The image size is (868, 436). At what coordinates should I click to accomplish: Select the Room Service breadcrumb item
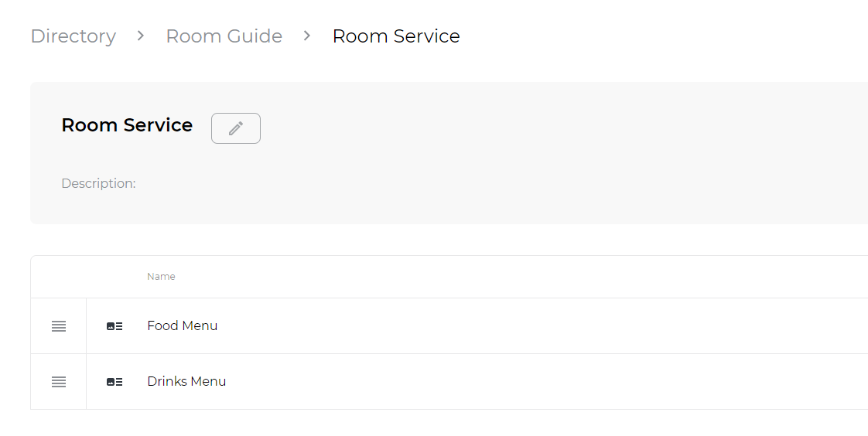click(x=396, y=36)
